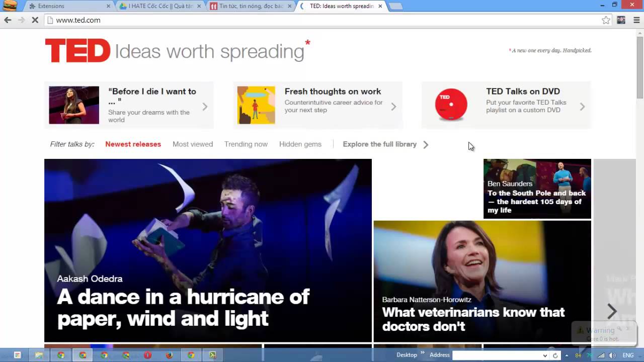Open the Fresh thoughts on work link
The width and height of the screenshot is (644, 362).
pyautogui.click(x=333, y=92)
